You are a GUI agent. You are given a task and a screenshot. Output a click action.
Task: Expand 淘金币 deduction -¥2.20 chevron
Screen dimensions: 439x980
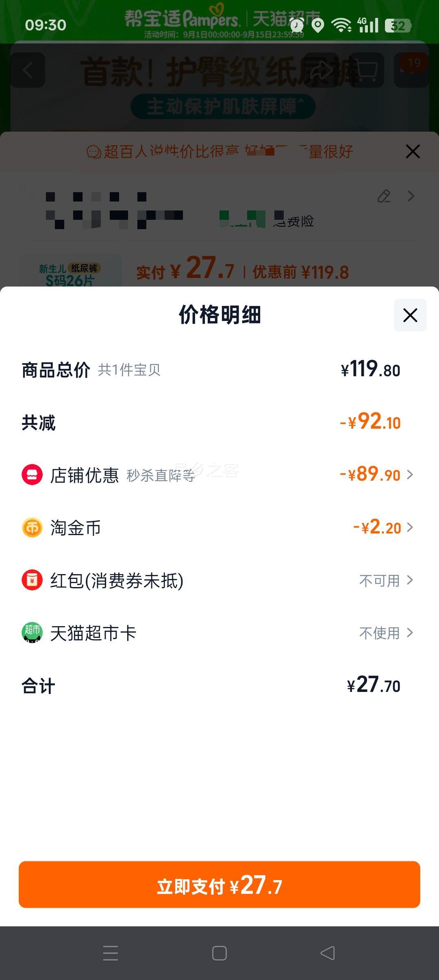tap(410, 527)
